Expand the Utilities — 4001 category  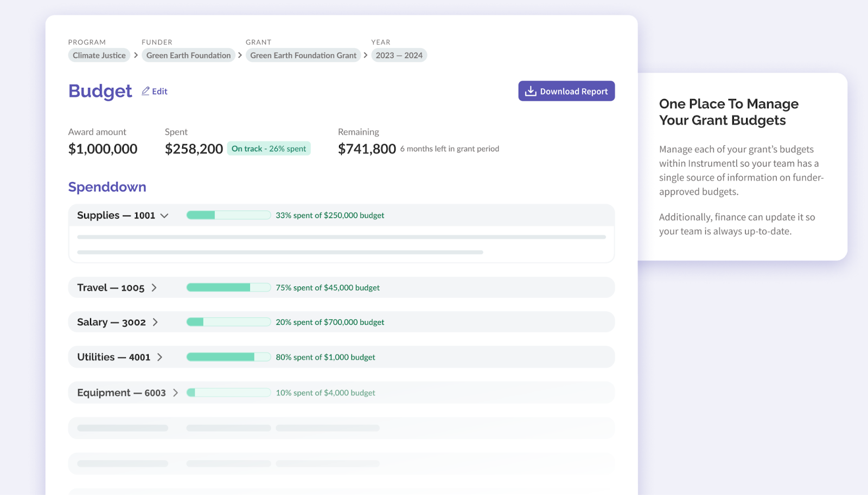tap(160, 357)
